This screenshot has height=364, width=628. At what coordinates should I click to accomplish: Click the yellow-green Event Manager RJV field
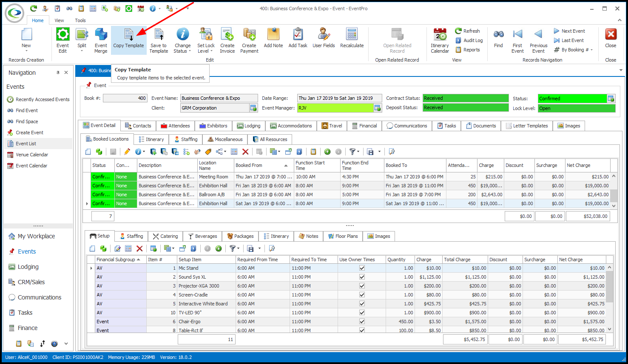tap(335, 108)
